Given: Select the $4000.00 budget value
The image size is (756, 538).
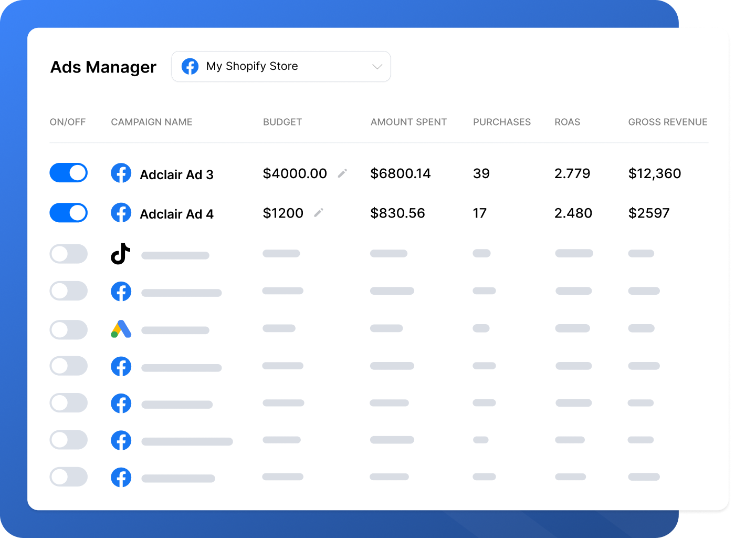Looking at the screenshot, I should tap(295, 173).
